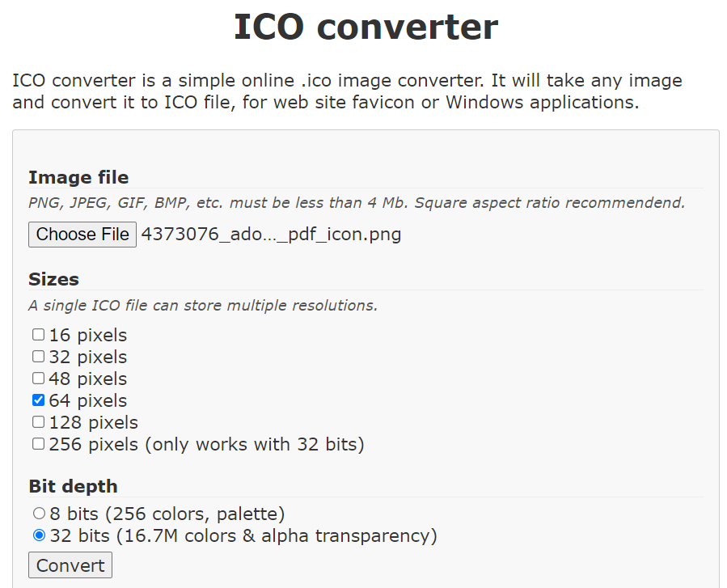
Task: Click the Convert button
Action: [70, 565]
